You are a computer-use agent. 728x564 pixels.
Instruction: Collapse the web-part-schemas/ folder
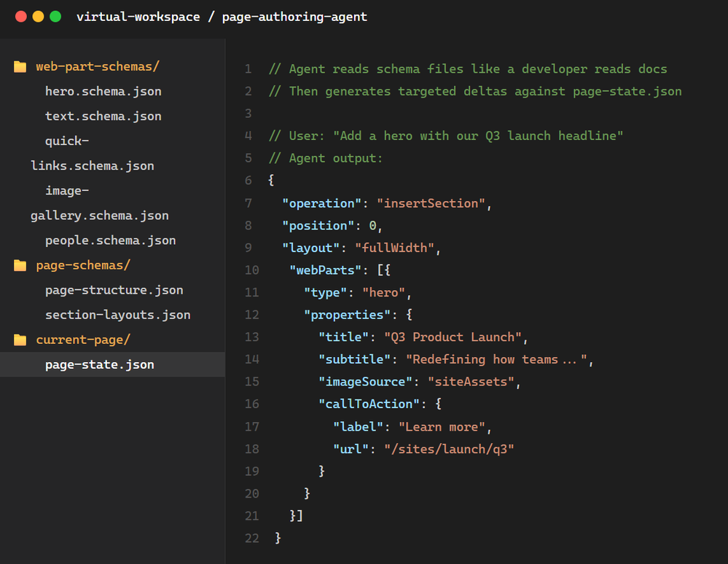(97, 67)
